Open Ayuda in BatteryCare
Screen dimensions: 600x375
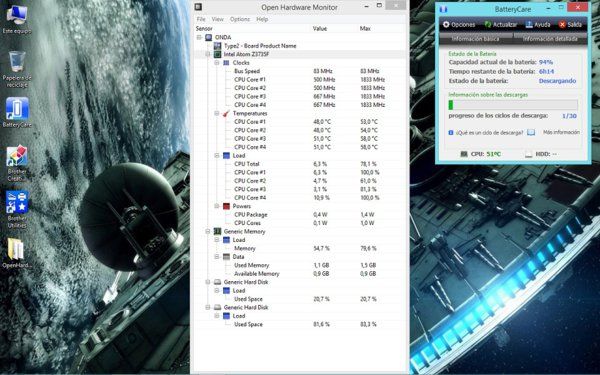538,24
